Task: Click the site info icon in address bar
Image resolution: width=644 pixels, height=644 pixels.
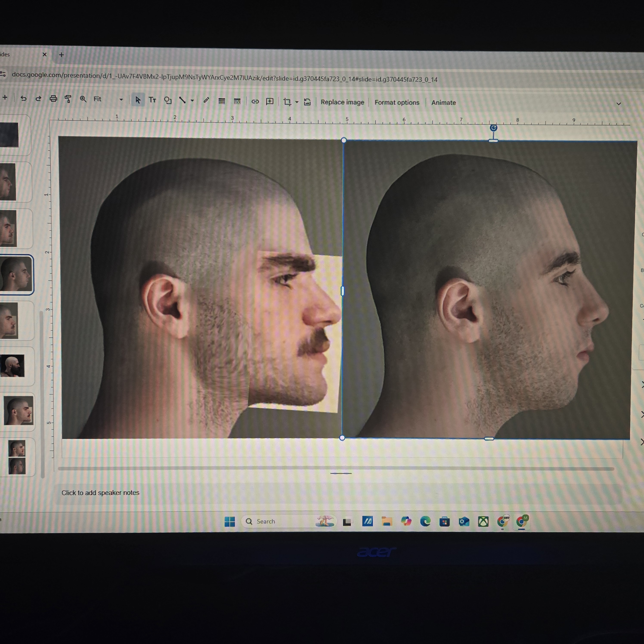Action: [x=3, y=74]
